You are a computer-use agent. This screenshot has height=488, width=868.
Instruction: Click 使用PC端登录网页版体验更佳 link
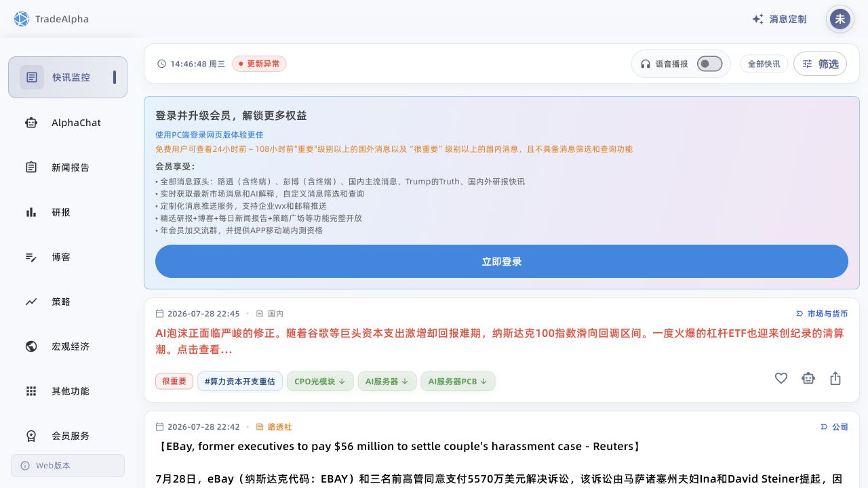point(210,135)
